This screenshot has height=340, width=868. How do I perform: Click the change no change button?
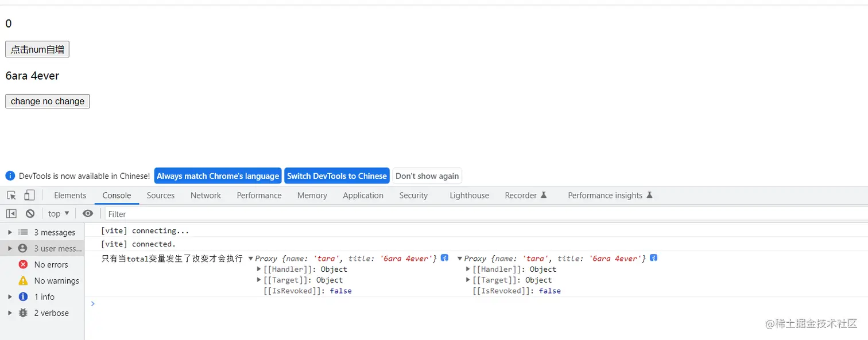coord(48,101)
